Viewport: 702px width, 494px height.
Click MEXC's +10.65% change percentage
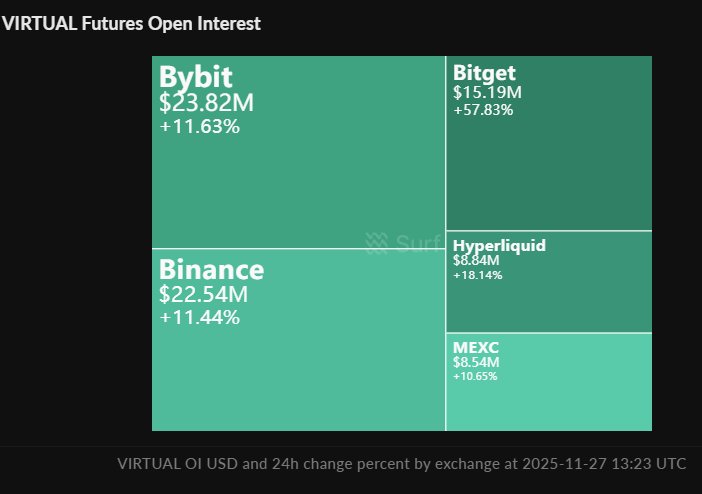475,376
